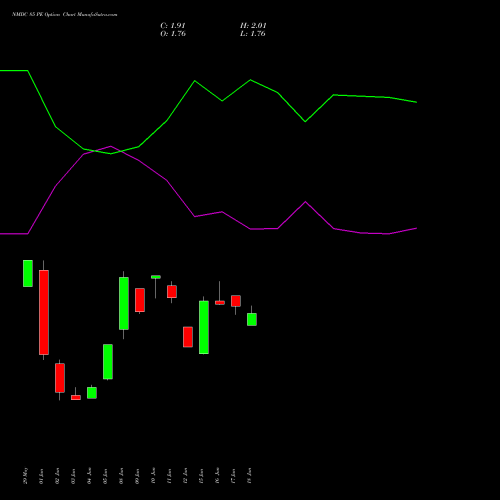Screen dimensions: 500x500
Task: Click the green 05 Jun candlestick
Action: (x=108, y=362)
